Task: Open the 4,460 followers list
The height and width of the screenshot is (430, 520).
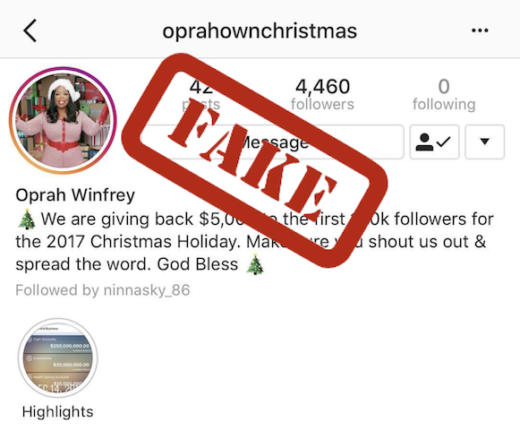Action: point(322,94)
